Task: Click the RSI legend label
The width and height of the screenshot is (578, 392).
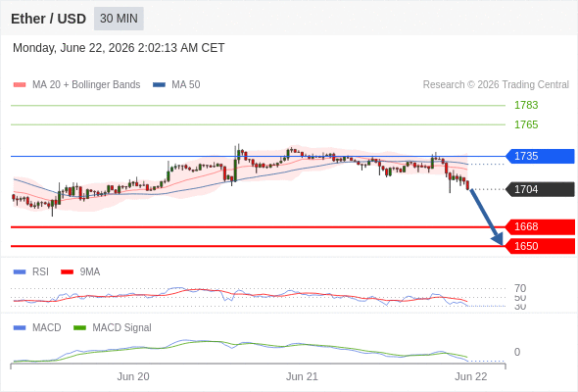Action: point(40,272)
